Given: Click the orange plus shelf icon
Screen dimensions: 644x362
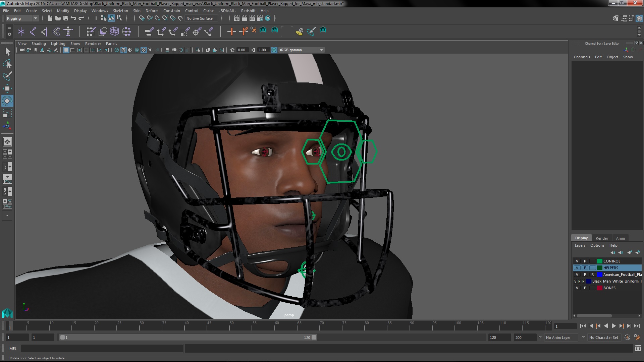Looking at the screenshot, I should point(231,32).
